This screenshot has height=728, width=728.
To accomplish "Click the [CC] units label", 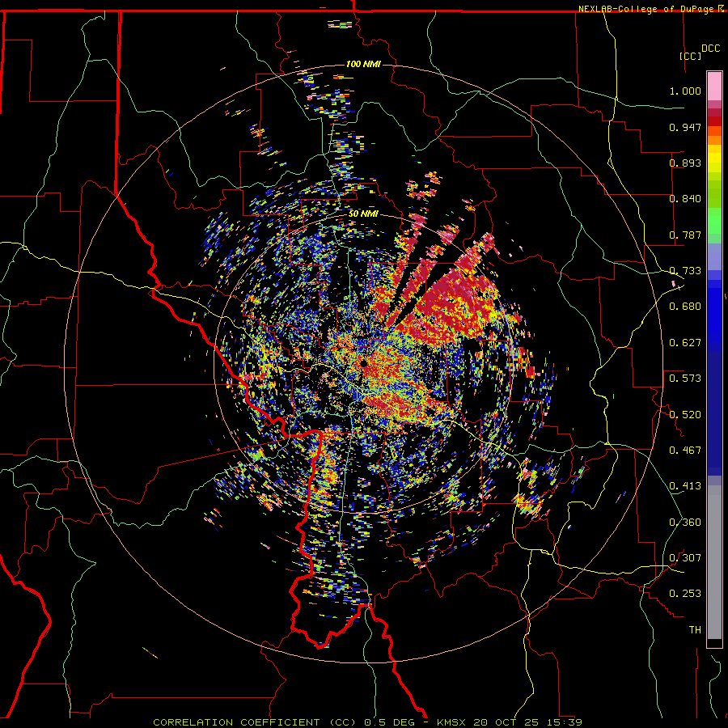I will pos(690,56).
